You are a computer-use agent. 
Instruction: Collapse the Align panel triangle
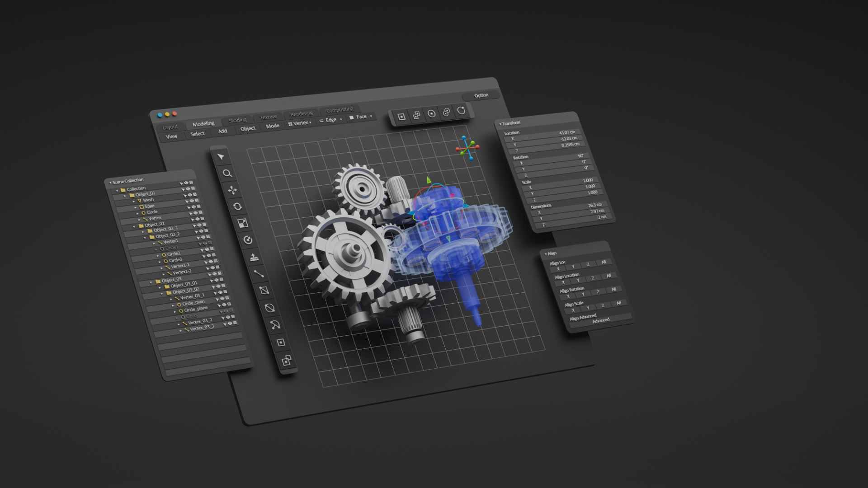[x=546, y=254]
